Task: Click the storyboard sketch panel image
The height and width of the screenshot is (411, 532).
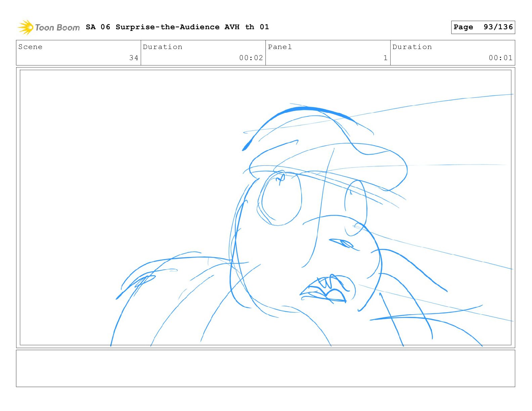Action: click(266, 208)
